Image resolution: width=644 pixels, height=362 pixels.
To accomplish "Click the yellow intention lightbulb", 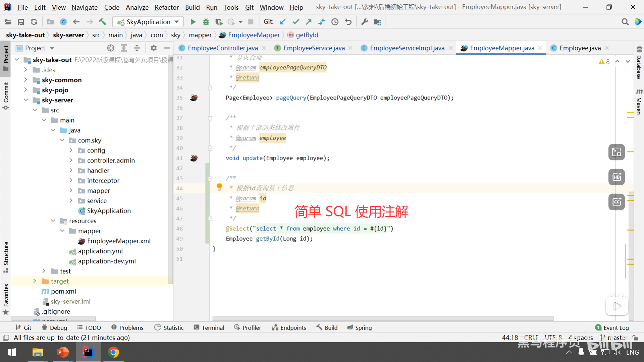I will [219, 187].
